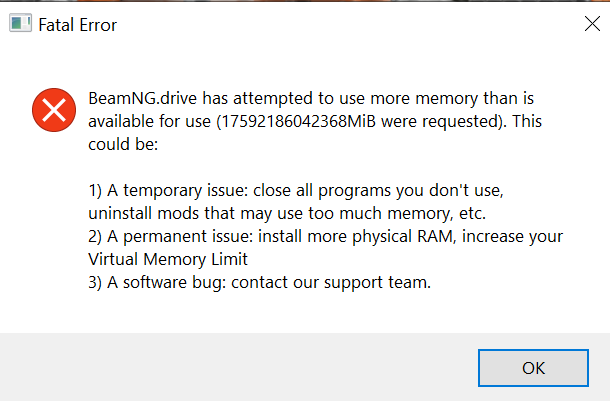Click the red error X icon
This screenshot has height=401, width=610.
(x=54, y=110)
